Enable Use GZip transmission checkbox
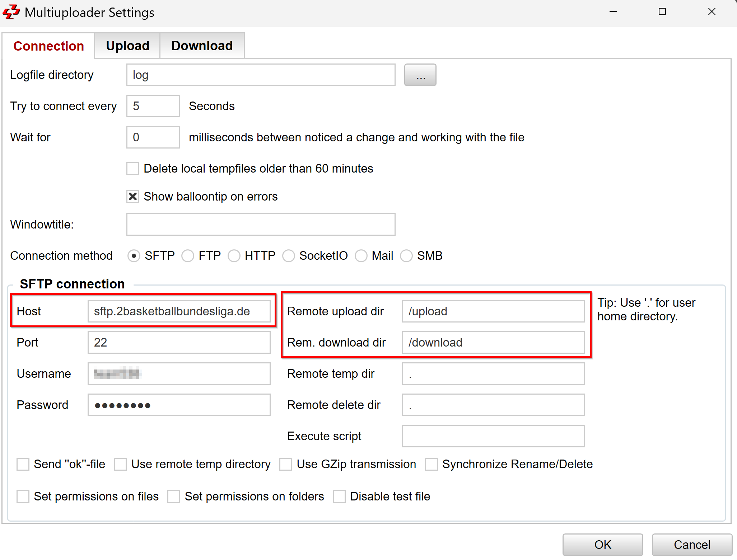The image size is (737, 560). 286,464
